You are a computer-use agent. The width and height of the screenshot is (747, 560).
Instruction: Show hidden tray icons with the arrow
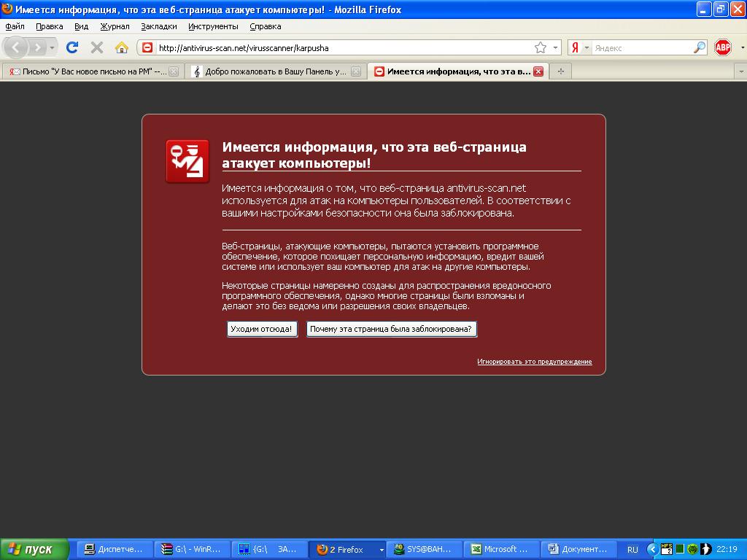(653, 549)
